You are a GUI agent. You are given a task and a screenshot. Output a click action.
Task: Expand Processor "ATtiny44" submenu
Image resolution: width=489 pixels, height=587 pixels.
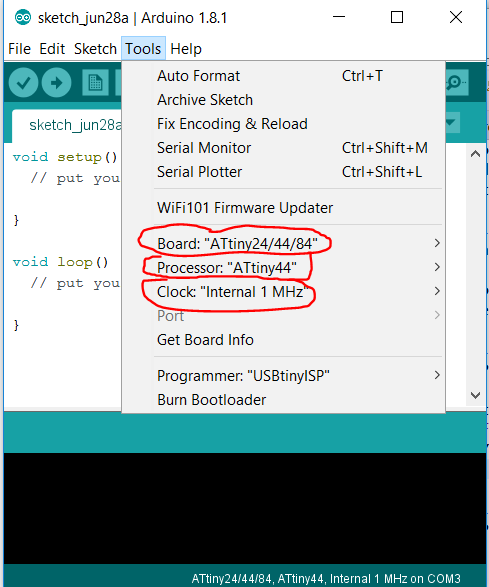click(283, 268)
